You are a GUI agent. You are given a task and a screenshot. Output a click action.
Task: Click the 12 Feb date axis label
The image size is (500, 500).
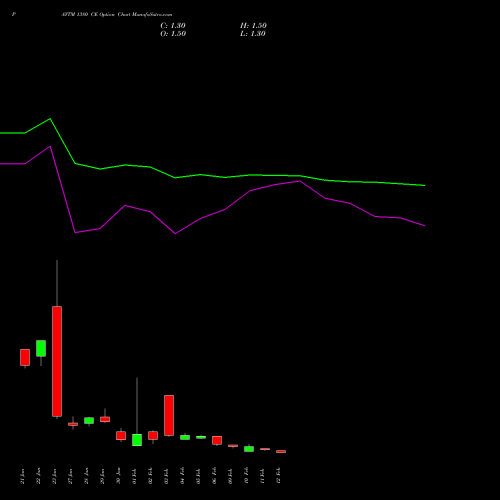click(278, 476)
